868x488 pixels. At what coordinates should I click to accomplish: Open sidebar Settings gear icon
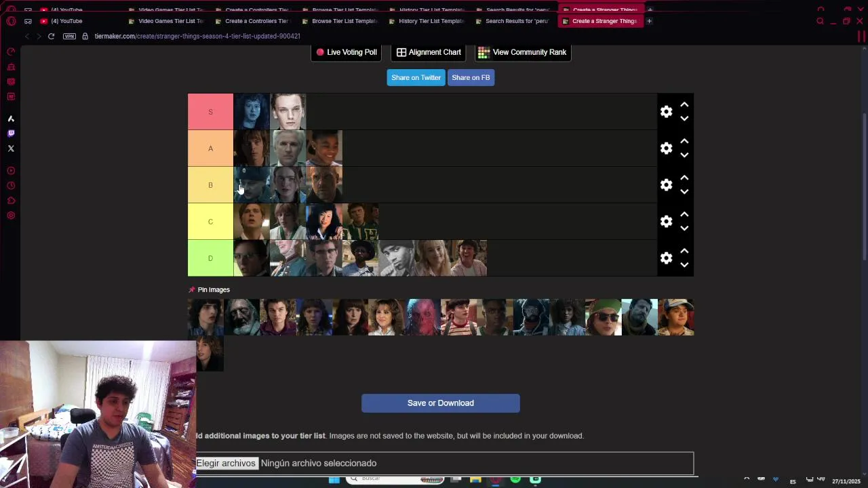(x=11, y=216)
